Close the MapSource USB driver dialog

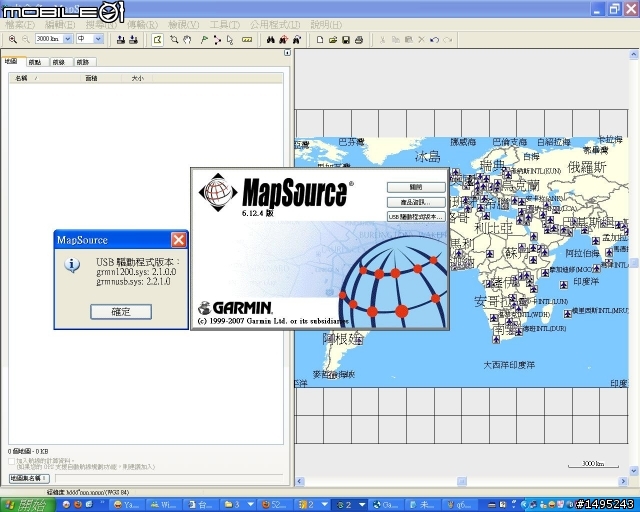[x=178, y=240]
